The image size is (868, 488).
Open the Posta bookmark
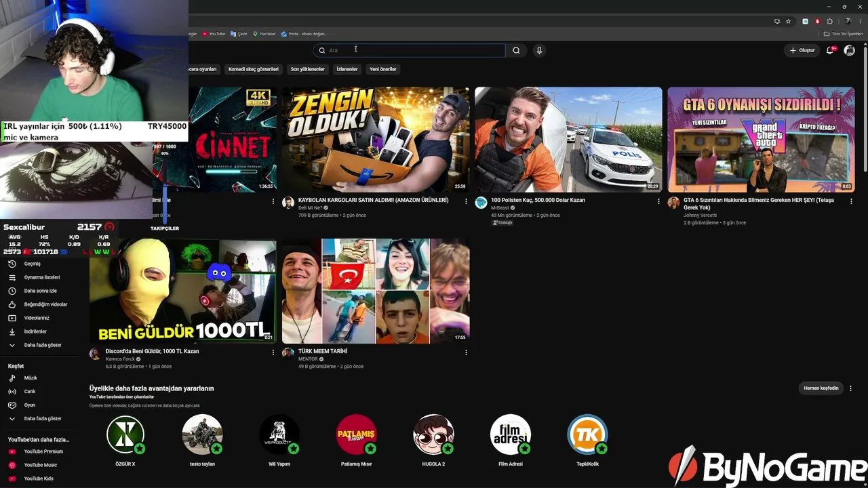click(304, 34)
